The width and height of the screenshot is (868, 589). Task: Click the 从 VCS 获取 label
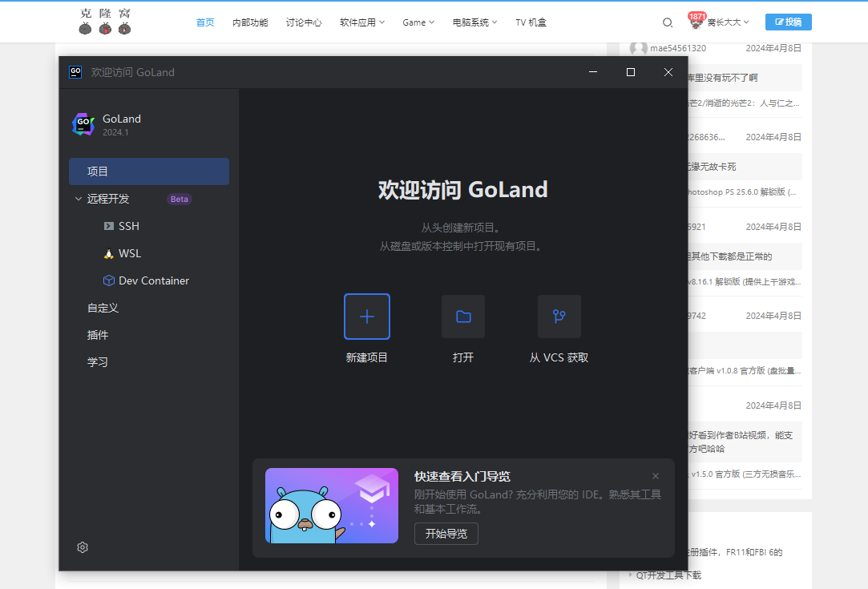tap(559, 357)
